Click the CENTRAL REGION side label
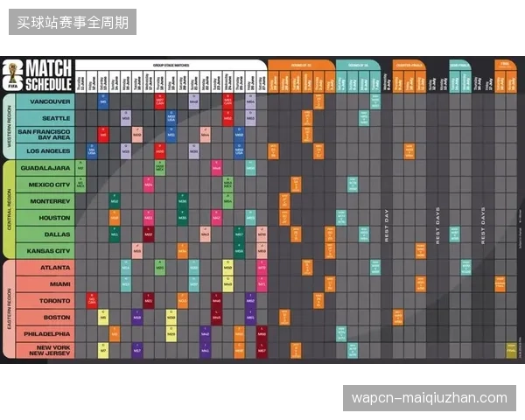The width and height of the screenshot is (525, 420). click(x=9, y=209)
